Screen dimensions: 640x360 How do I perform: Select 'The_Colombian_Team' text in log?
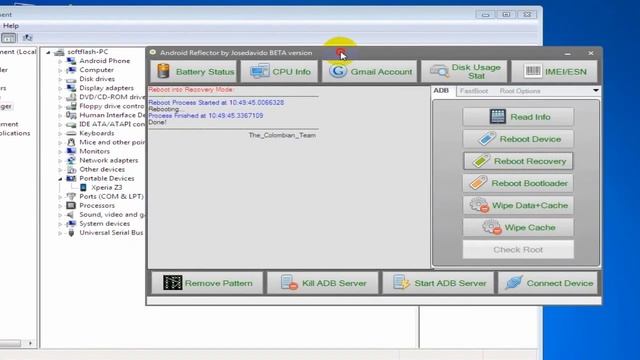pos(282,135)
